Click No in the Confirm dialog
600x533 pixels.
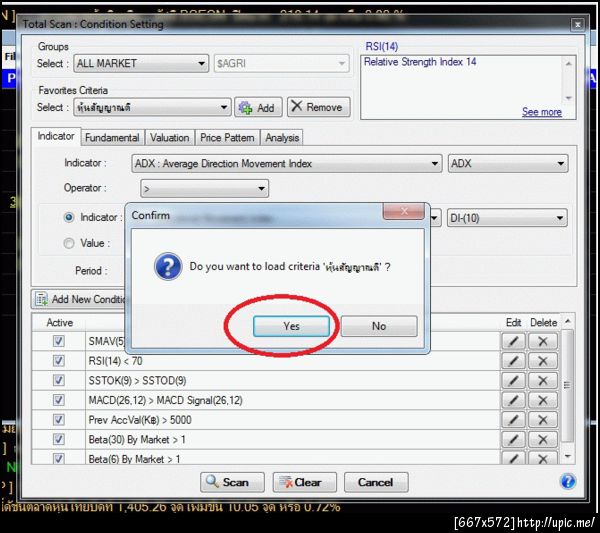pyautogui.click(x=379, y=326)
